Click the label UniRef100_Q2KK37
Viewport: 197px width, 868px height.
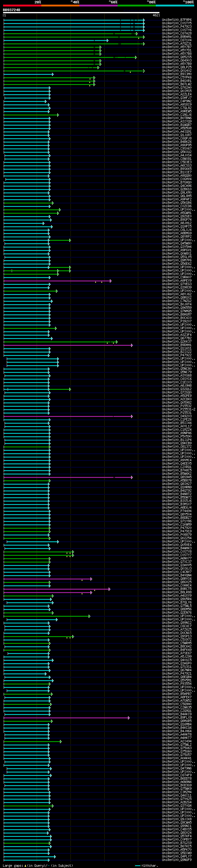177,342
